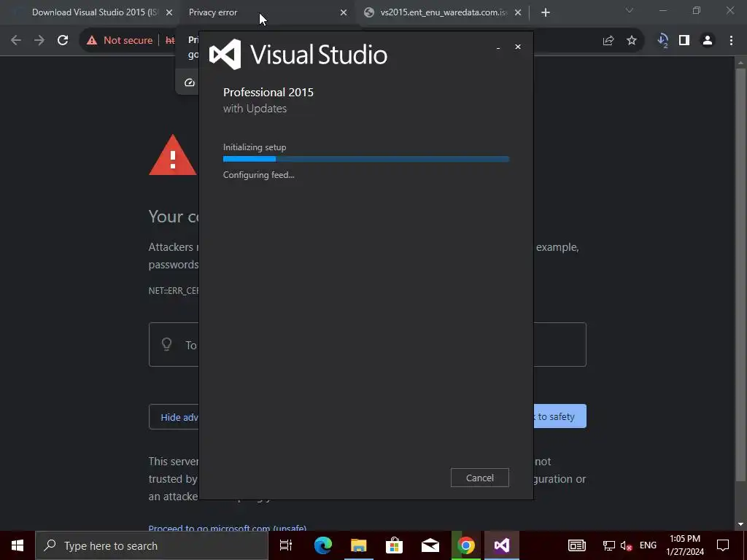The width and height of the screenshot is (747, 560).
Task: Click Back to safety button
Action: click(560, 416)
